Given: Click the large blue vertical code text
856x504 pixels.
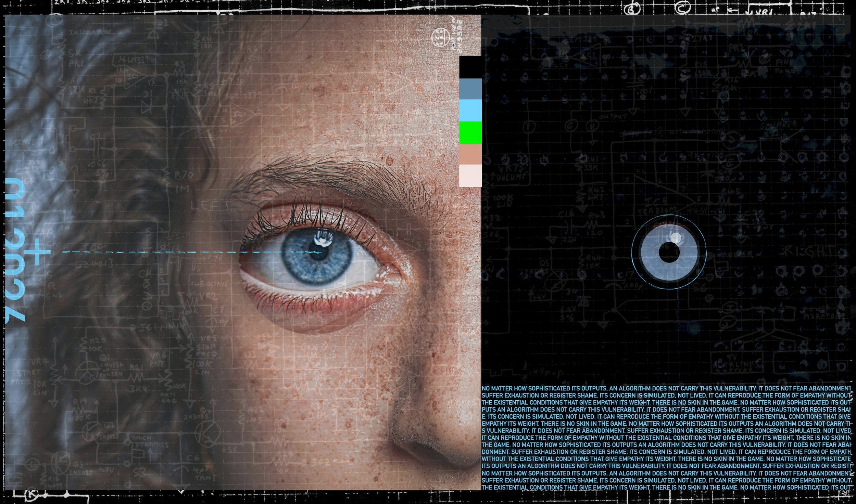Looking at the screenshot, I should click(x=15, y=250).
